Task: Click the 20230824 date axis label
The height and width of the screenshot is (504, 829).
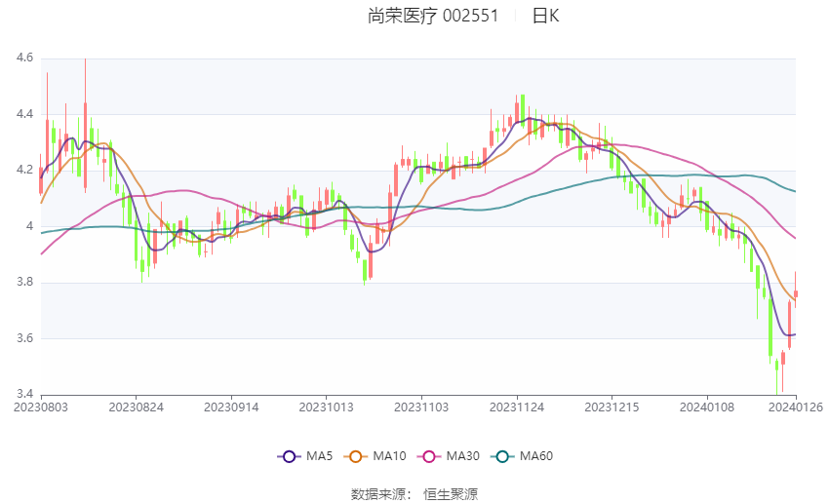Action: [x=136, y=407]
